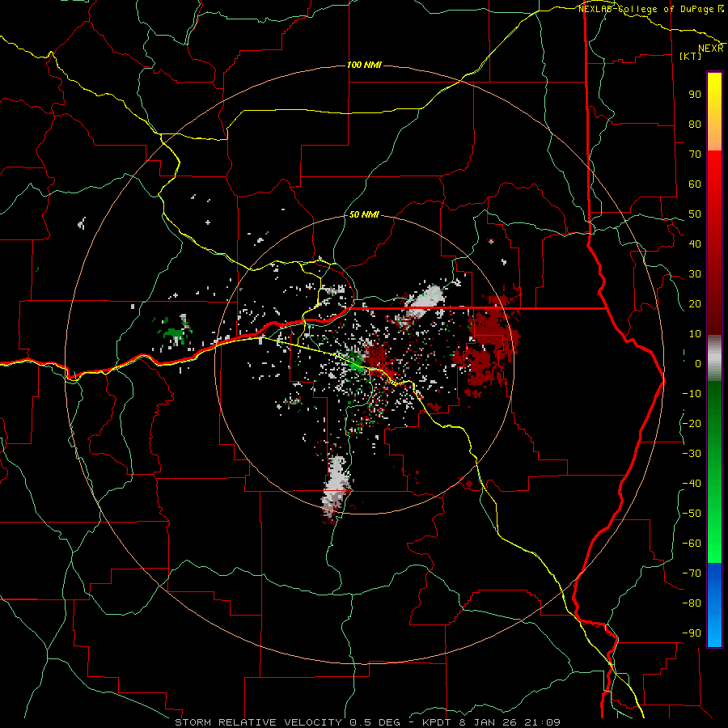Click the -70 value on velocity scale
This screenshot has width=728, height=728.
[x=692, y=574]
